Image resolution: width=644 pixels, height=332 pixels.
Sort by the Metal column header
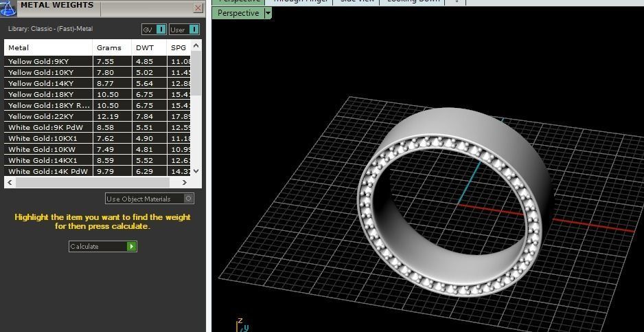[48, 47]
